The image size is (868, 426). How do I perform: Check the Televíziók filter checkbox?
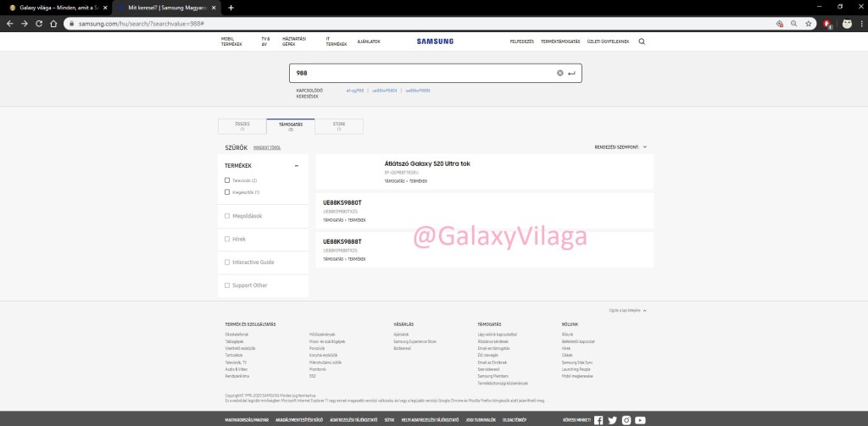(227, 180)
